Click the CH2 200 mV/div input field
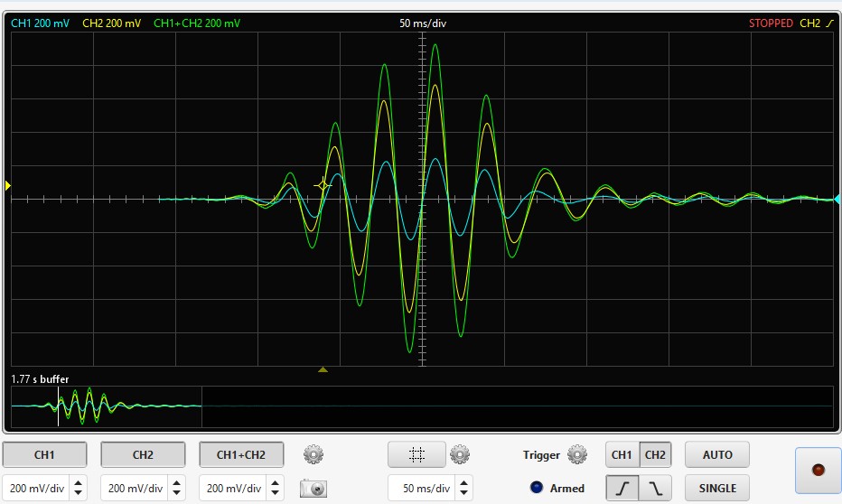The height and width of the screenshot is (504, 842). pos(135,488)
